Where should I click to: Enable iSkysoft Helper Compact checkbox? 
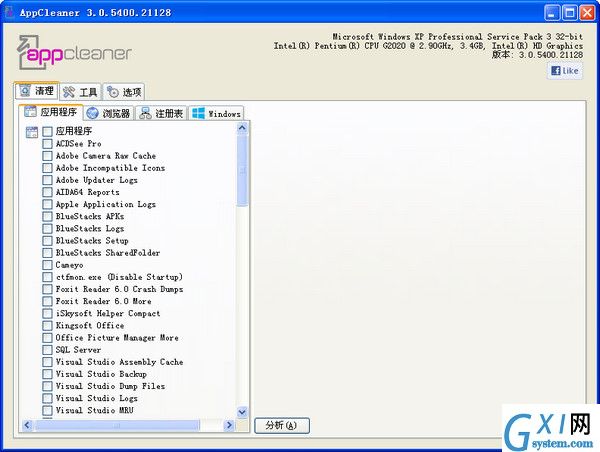47,313
